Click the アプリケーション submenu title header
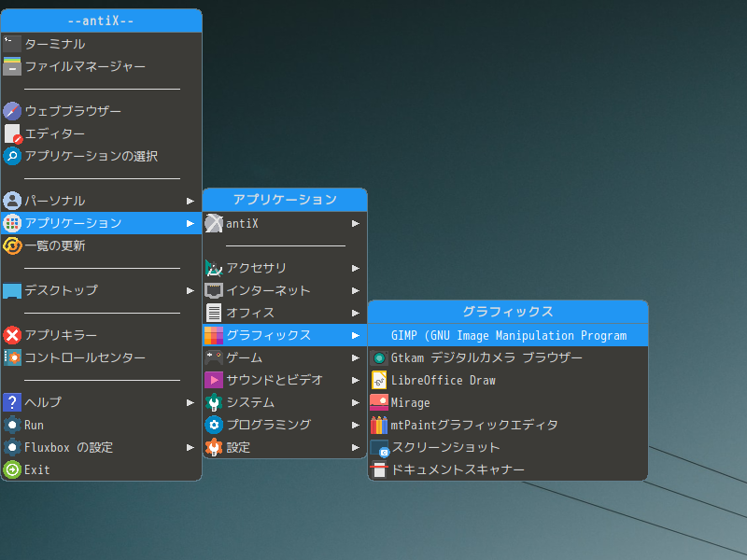Viewport: 747px width, 560px height. click(285, 200)
